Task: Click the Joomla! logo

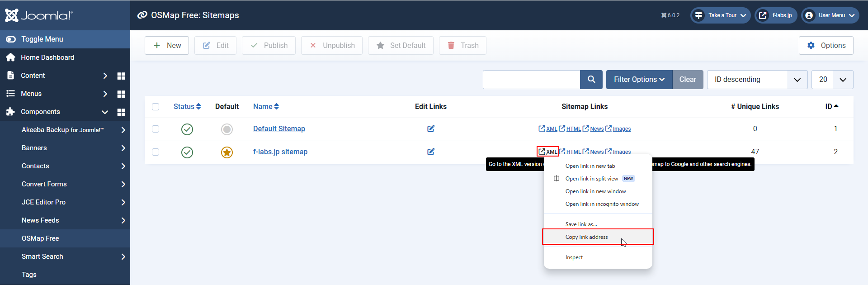Action: tap(38, 15)
